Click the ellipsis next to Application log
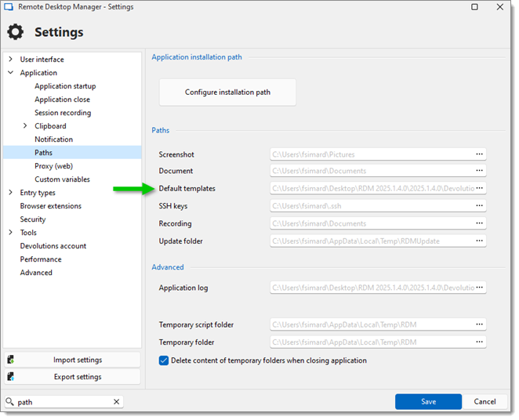 click(x=479, y=288)
